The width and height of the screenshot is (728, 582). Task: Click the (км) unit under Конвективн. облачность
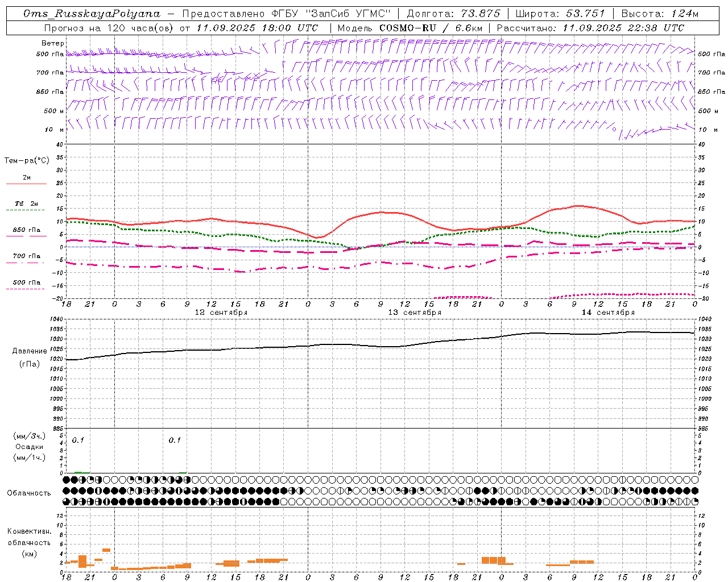coord(29,554)
